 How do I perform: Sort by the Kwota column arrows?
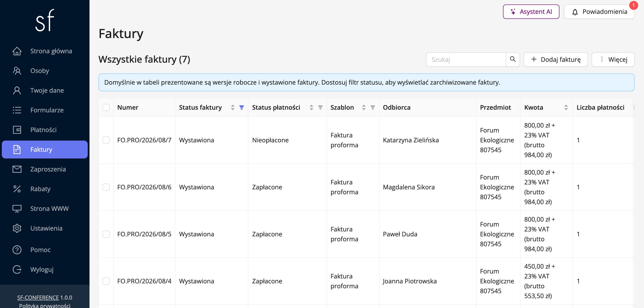pos(566,107)
